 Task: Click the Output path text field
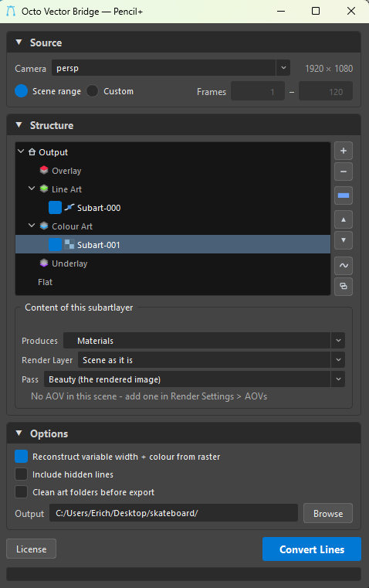click(174, 513)
